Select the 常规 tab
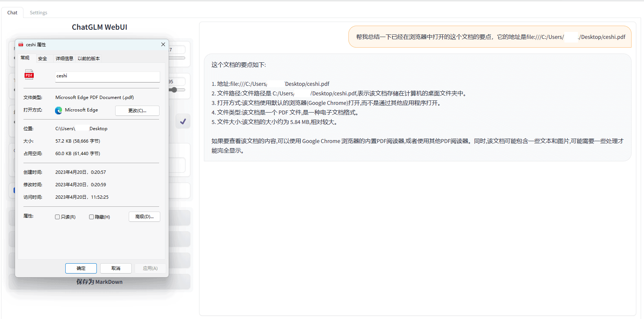Image resolution: width=644 pixels, height=319 pixels. click(25, 58)
